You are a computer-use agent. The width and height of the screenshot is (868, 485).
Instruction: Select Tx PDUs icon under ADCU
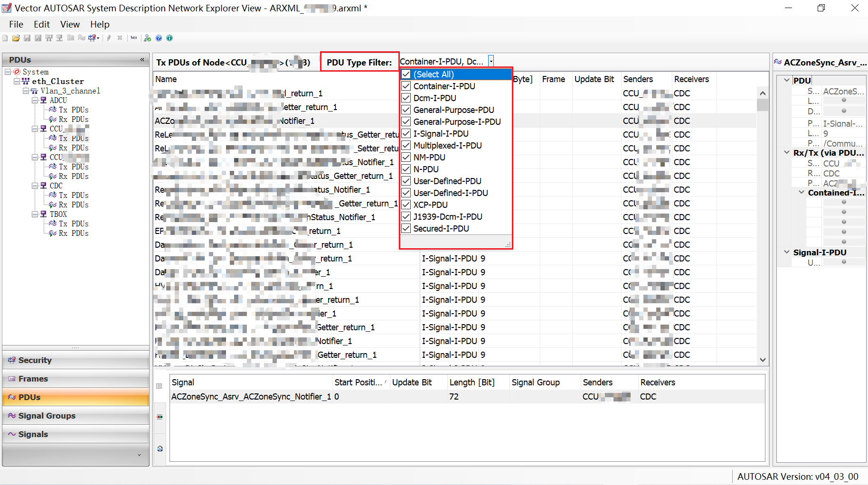[53, 110]
